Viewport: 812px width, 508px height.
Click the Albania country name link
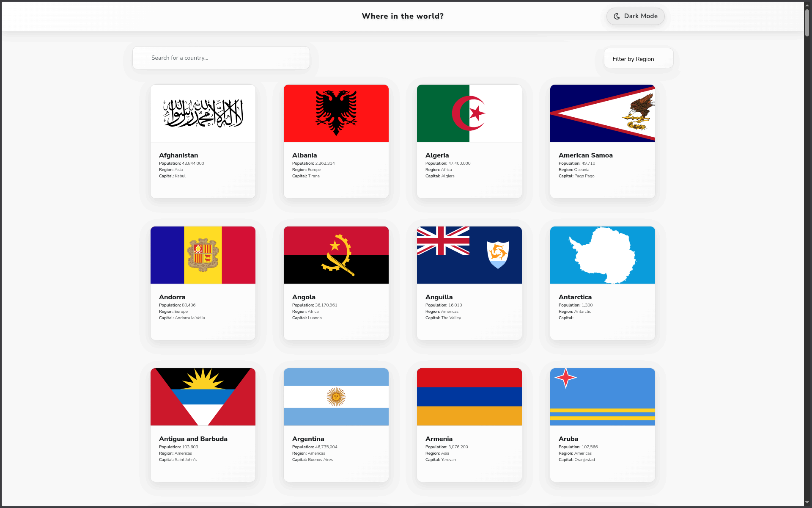click(304, 155)
